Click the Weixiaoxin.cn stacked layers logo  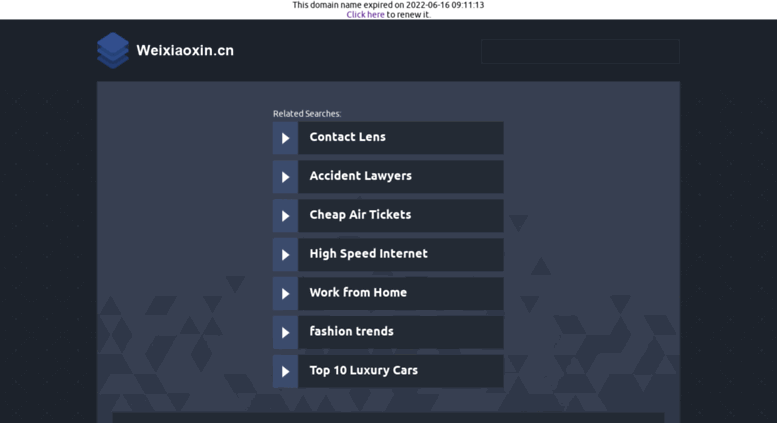click(113, 51)
